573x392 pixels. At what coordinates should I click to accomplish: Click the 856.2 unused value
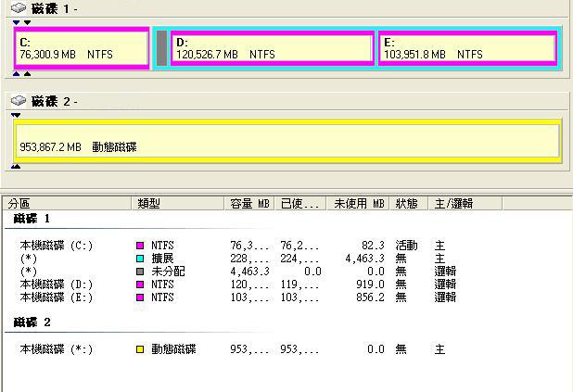pos(370,297)
